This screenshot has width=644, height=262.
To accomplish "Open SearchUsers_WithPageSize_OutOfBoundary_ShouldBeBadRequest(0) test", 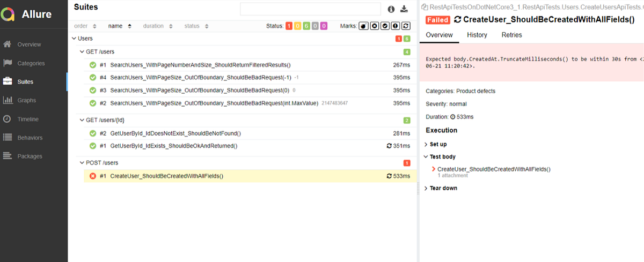I will click(250, 91).
